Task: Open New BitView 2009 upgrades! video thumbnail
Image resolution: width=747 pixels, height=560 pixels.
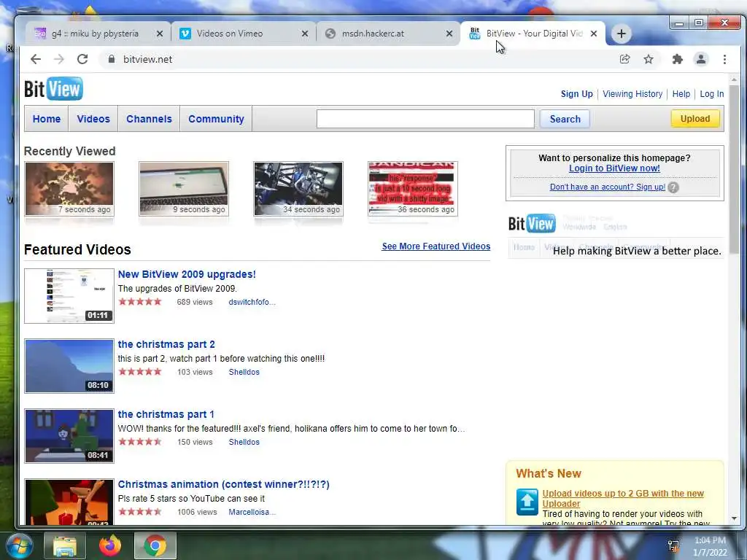Action: (69, 296)
